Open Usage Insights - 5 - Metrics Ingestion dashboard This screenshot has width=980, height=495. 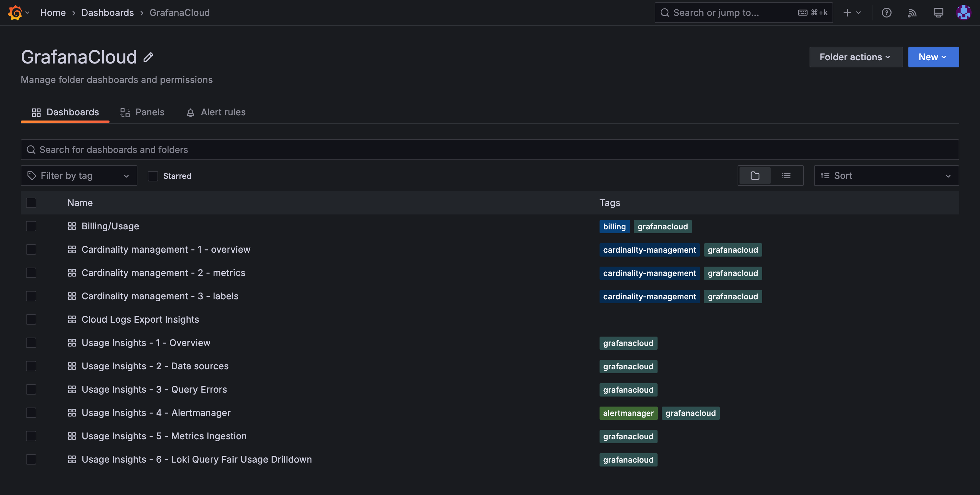point(164,436)
